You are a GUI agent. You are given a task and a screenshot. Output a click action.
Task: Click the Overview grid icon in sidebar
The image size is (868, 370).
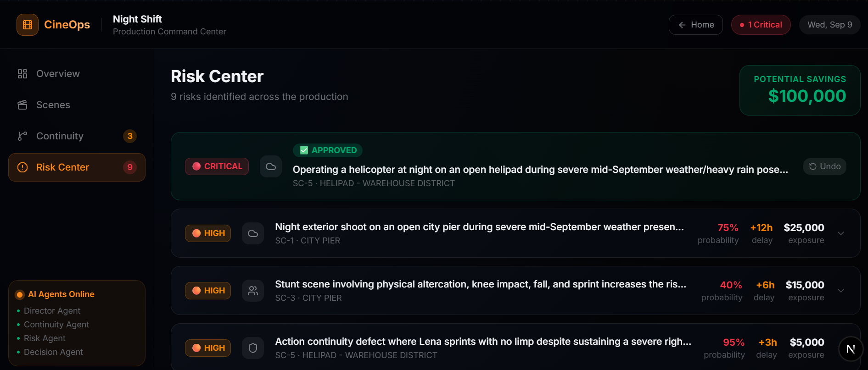[x=22, y=74]
